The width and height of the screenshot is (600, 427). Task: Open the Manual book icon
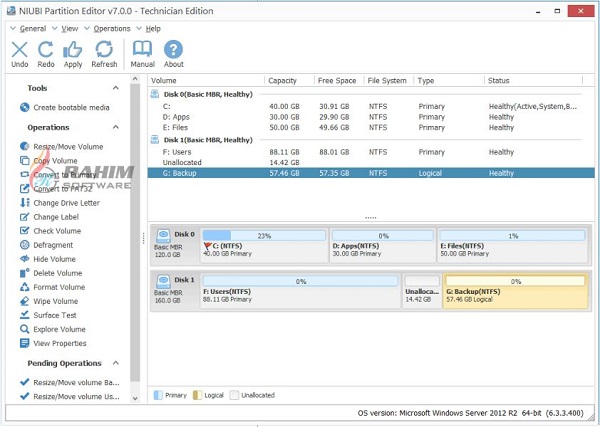point(142,49)
